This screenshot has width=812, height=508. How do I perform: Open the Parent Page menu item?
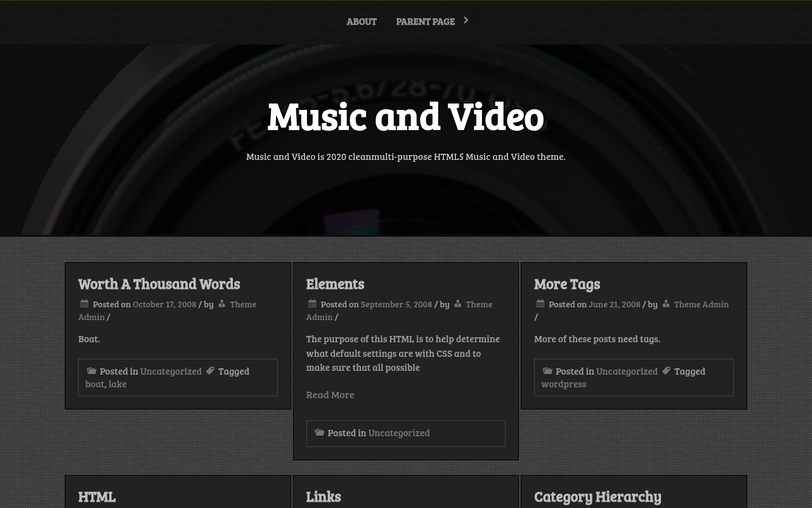[x=425, y=22]
